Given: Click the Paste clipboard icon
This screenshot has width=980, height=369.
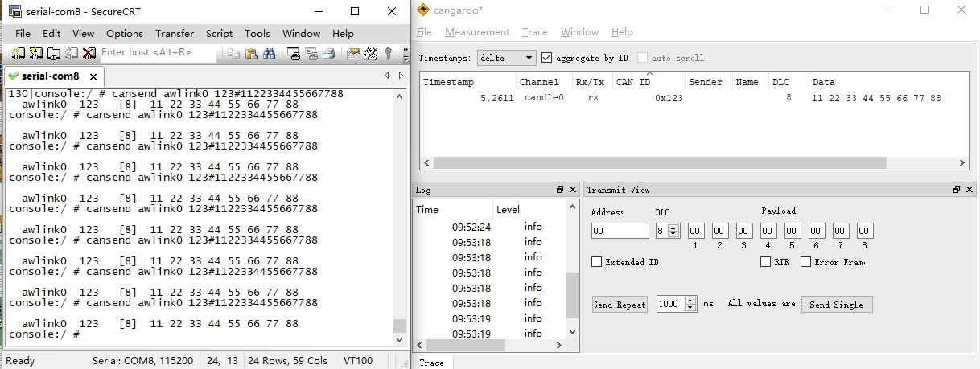Looking at the screenshot, I should coord(251,54).
